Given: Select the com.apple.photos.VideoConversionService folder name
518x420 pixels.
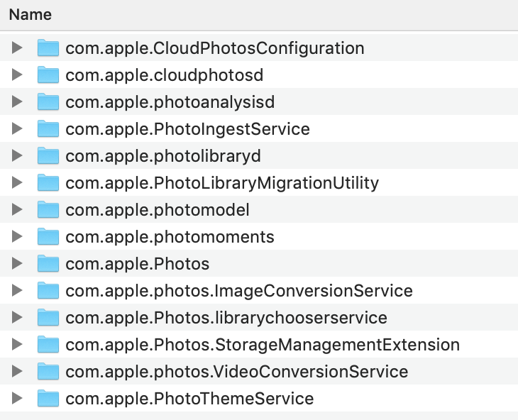Looking at the screenshot, I should [x=236, y=372].
